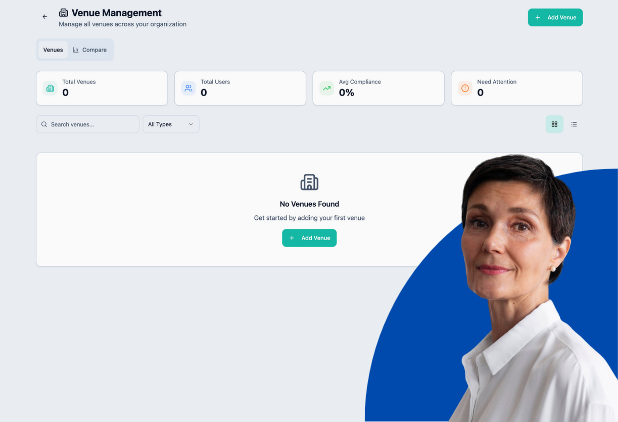
Task: Click the building icon next to the page title
Action: [64, 13]
